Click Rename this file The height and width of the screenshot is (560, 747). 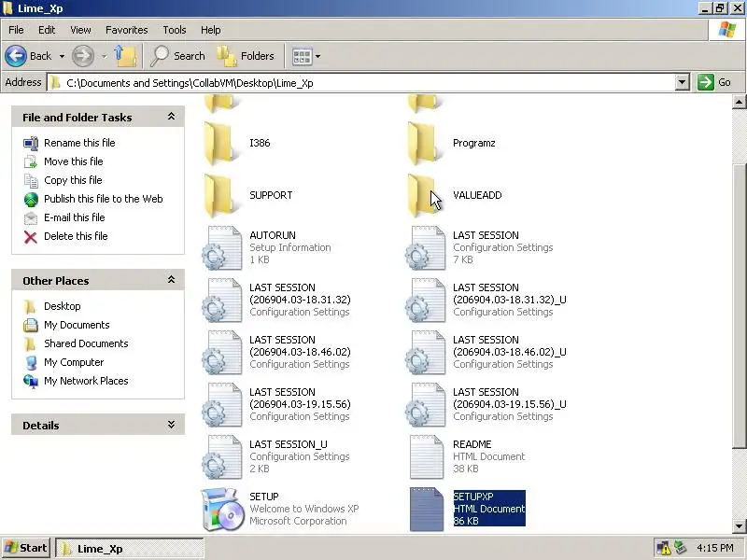(x=69, y=143)
